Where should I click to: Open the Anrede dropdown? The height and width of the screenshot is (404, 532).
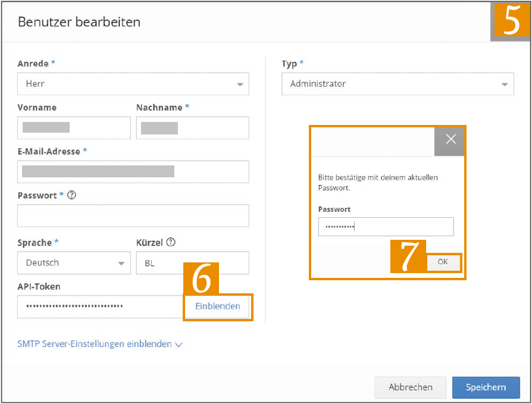point(133,84)
